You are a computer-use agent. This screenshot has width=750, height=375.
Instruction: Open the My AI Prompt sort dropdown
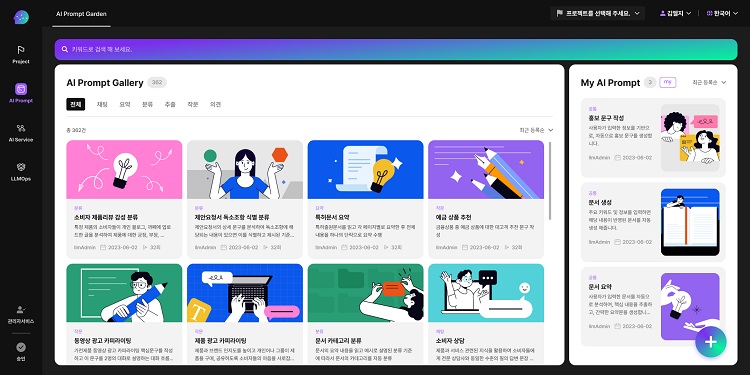(x=709, y=82)
